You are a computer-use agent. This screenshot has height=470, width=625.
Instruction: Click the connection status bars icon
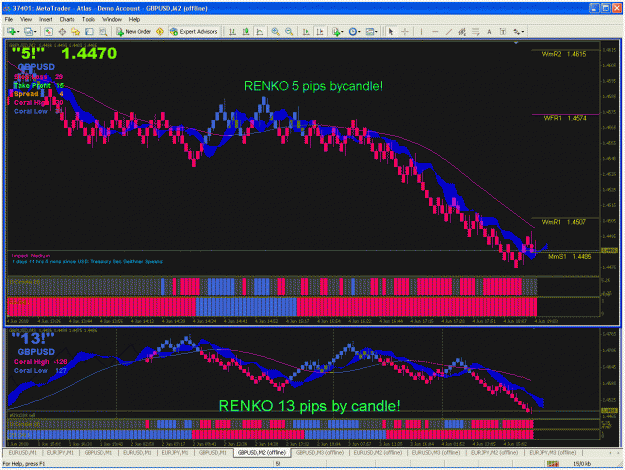553,464
